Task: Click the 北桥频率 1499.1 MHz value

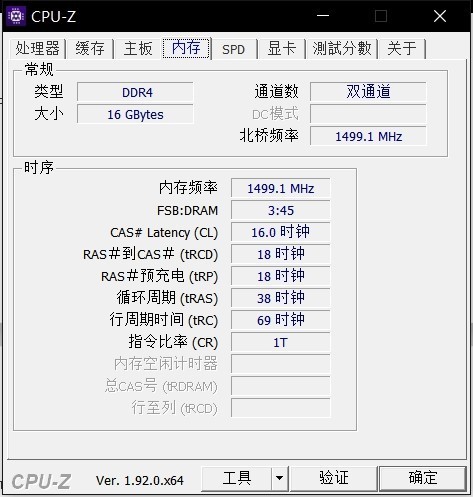Action: tap(368, 136)
